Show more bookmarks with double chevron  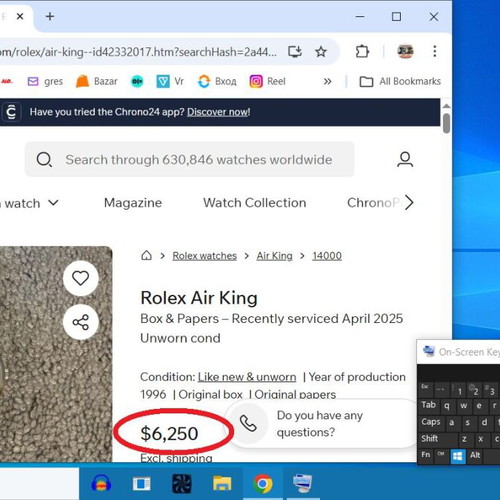click(x=328, y=81)
